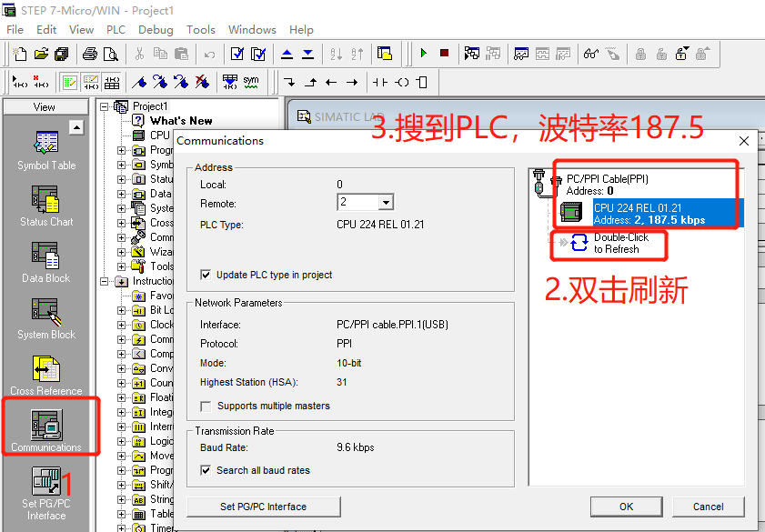Viewport: 765px width, 532px height.
Task: Click the Set PG/PC Interface button in the dialog
Action: pyautogui.click(x=264, y=507)
